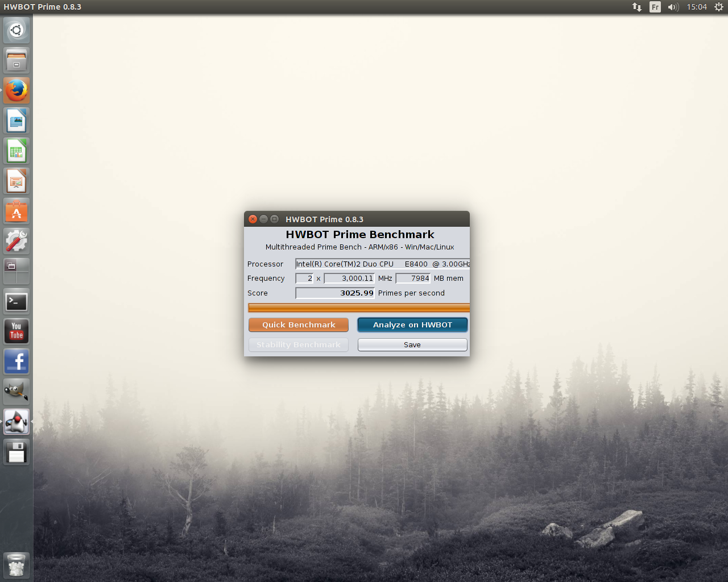728x582 pixels.
Task: Click the Frequency label
Action: coord(266,278)
